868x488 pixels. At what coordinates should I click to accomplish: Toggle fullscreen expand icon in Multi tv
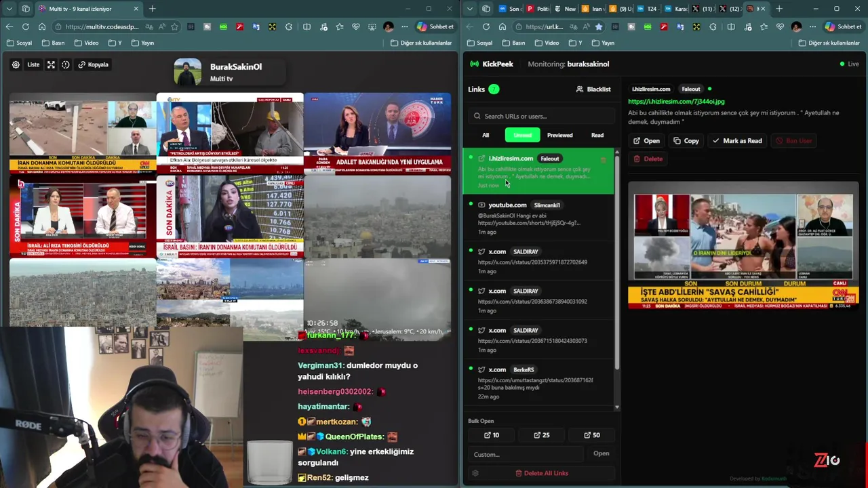pyautogui.click(x=51, y=65)
